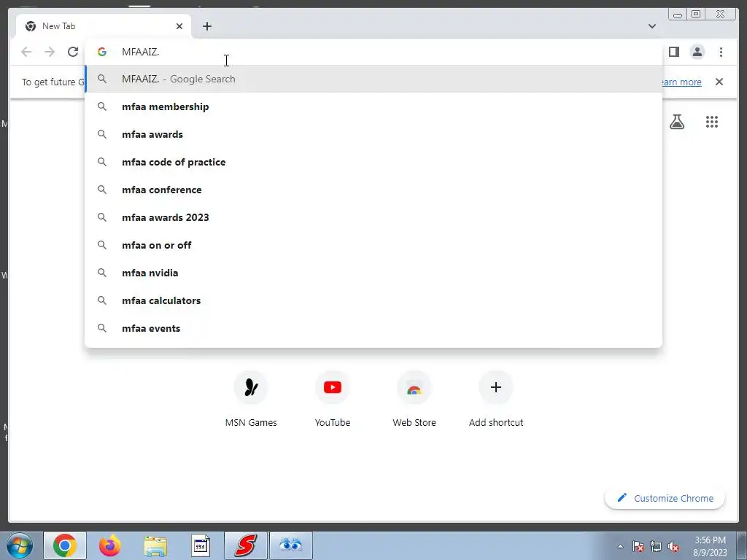Open the side panel icon
The height and width of the screenshot is (560, 747).
[673, 52]
